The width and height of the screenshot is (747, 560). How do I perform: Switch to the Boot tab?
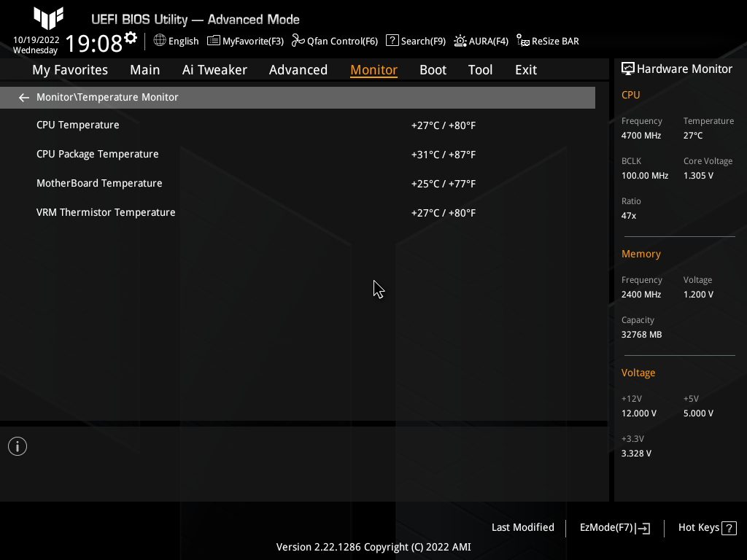click(x=433, y=69)
